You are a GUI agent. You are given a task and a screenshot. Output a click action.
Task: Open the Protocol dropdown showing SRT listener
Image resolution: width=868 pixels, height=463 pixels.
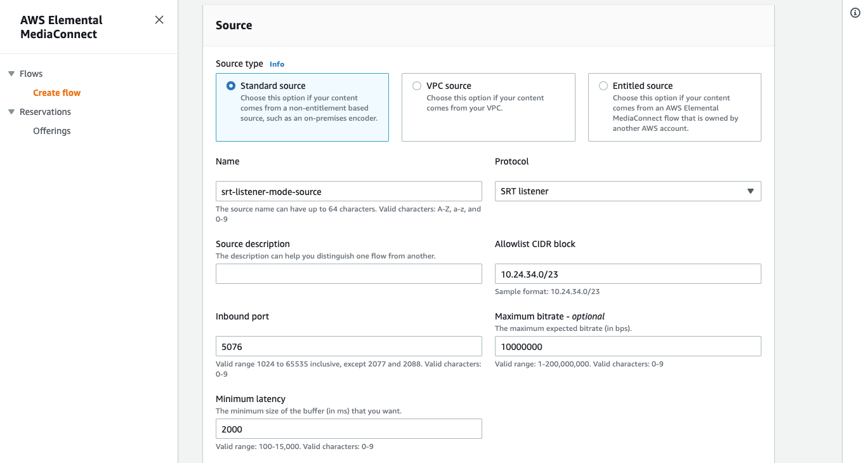click(x=628, y=191)
